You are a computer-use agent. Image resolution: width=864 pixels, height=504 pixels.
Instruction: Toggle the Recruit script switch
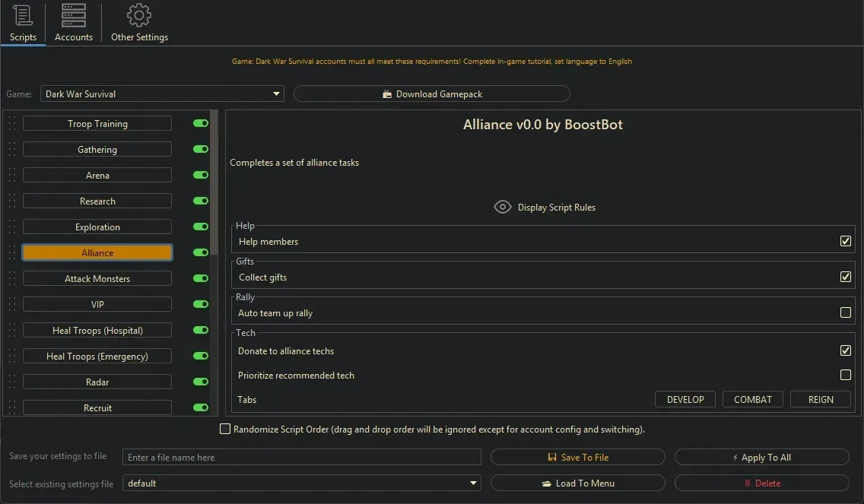tap(201, 407)
